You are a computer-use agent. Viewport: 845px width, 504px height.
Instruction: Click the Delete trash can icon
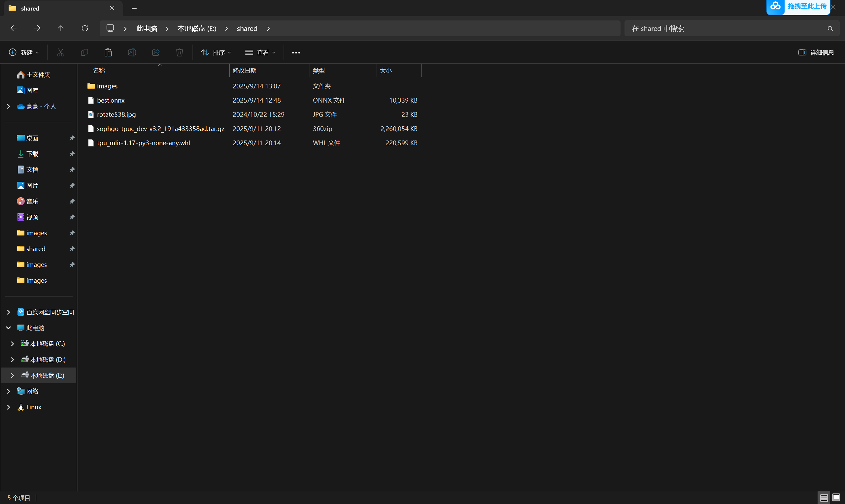[x=179, y=52]
